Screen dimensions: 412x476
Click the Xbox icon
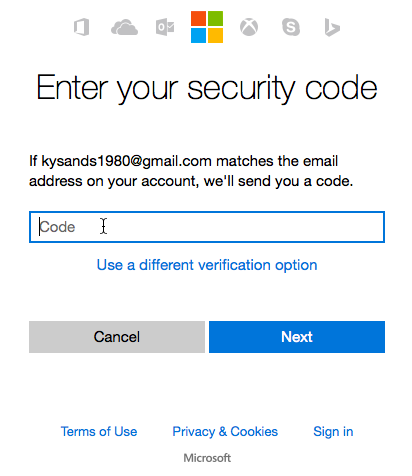(x=249, y=27)
